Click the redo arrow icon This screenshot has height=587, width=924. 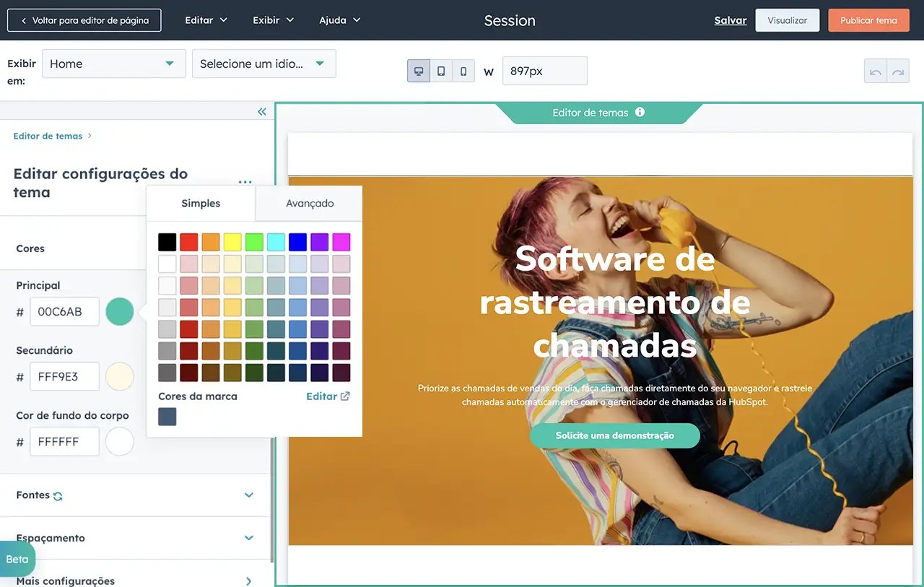click(x=897, y=71)
